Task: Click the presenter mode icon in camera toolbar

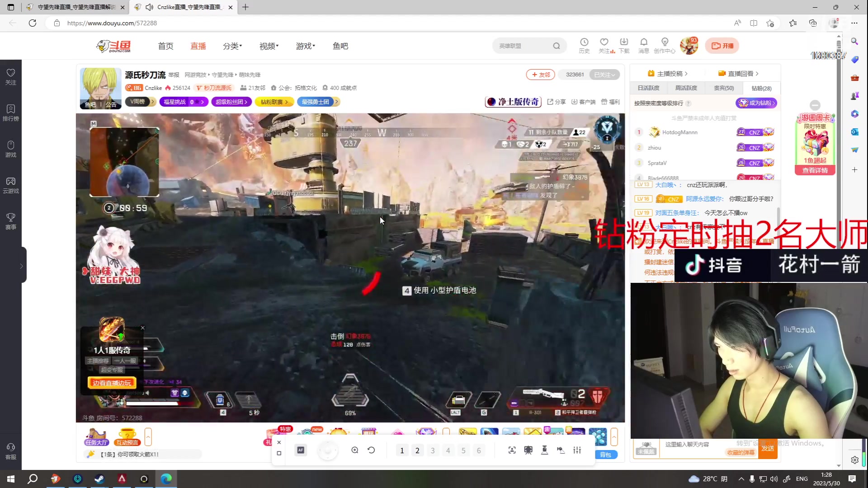Action: tap(528, 450)
